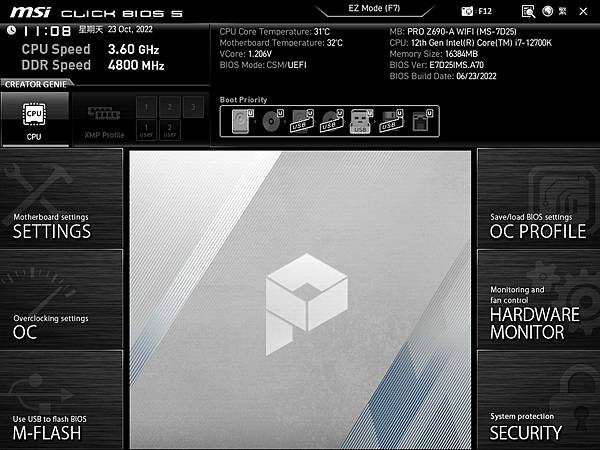This screenshot has height=450, width=600.
Task: Click Memory Size 16384MB text
Action: [434, 54]
